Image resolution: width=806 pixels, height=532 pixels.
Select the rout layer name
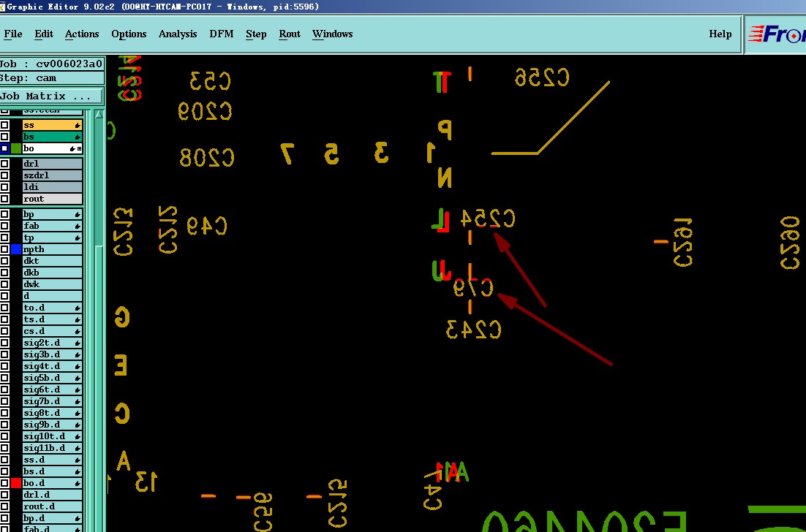click(x=53, y=199)
